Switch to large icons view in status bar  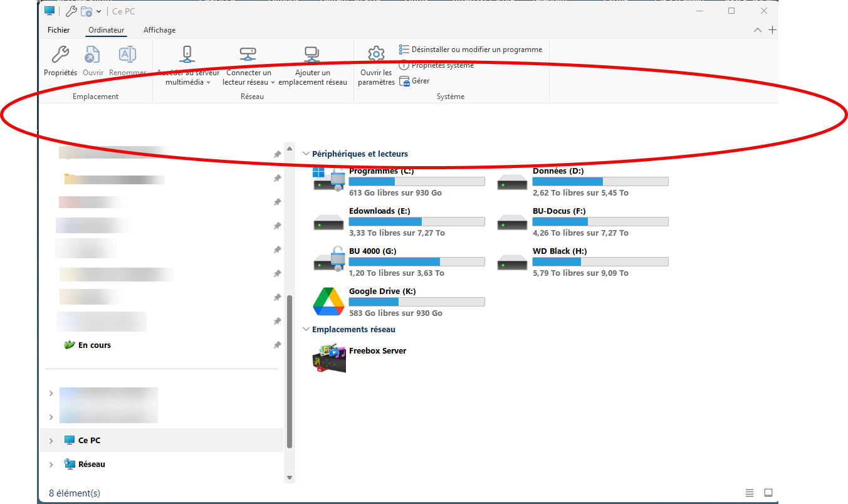click(x=768, y=493)
